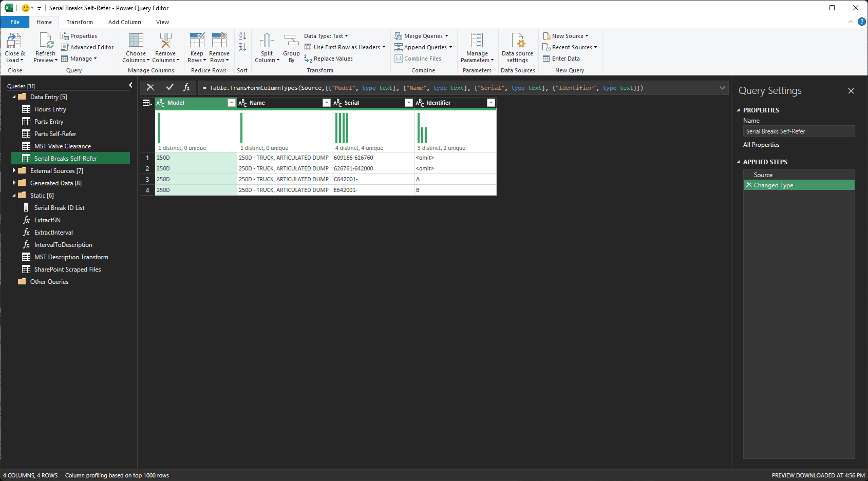
Task: Expand the External Sources folder
Action: coord(14,170)
